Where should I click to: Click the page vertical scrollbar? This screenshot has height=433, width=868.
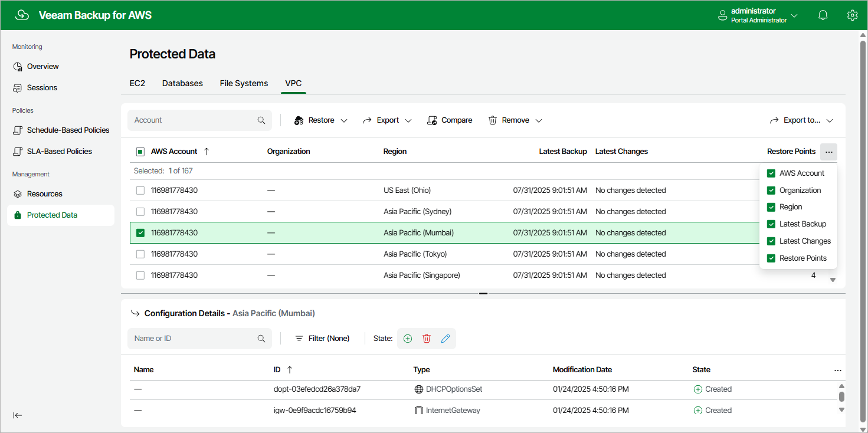click(x=863, y=231)
